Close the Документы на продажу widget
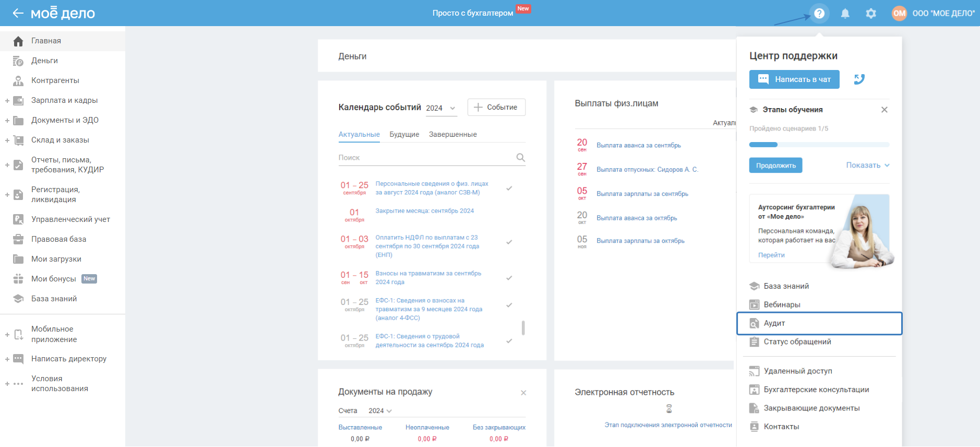This screenshot has height=447, width=980. tap(523, 393)
